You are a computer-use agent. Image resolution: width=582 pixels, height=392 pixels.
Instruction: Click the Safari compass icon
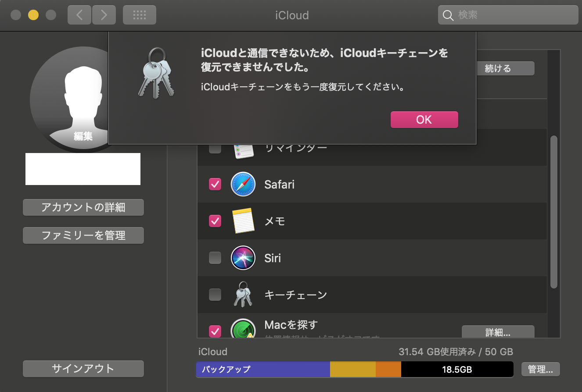(243, 184)
